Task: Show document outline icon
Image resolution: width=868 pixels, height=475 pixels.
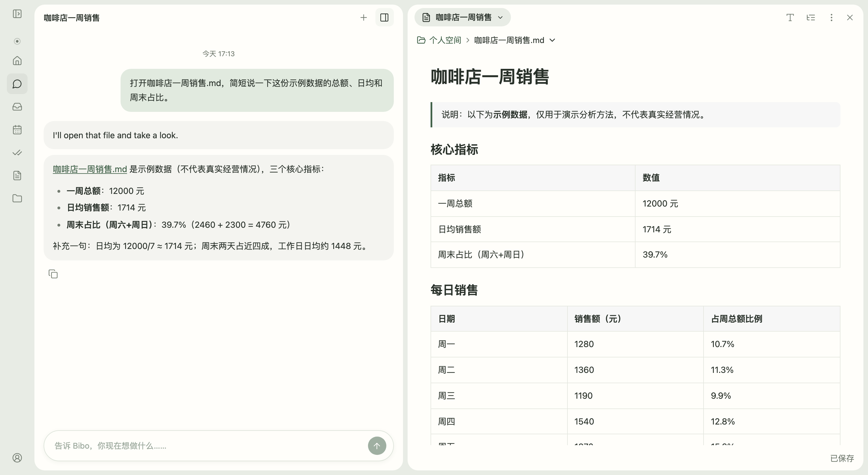Action: [x=811, y=17]
